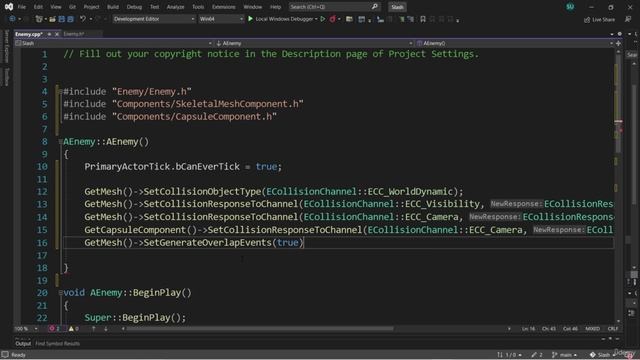This screenshot has width=640, height=360.
Task: Open the Server Explorer side tab
Action: point(6,46)
